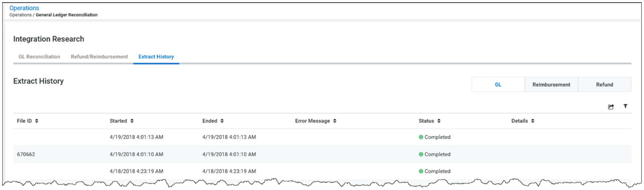Click file ID 670662 row
The height and width of the screenshot is (190, 644).
point(26,154)
